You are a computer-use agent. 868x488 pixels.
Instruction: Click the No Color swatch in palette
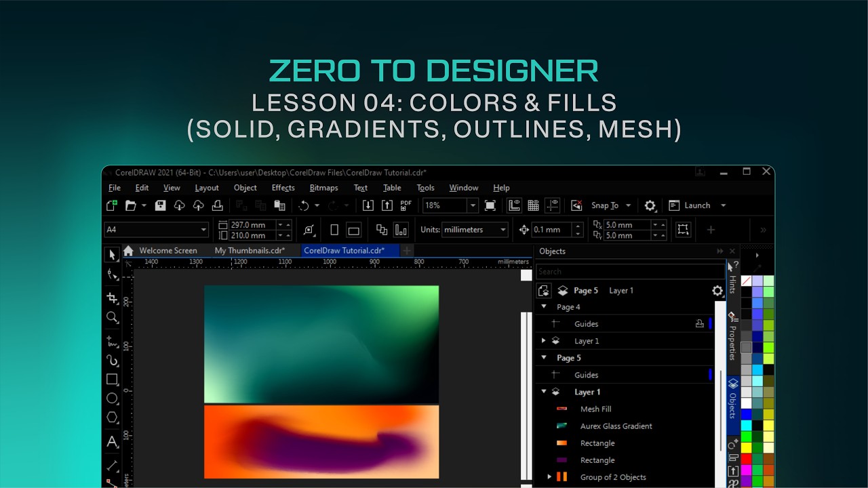click(746, 281)
